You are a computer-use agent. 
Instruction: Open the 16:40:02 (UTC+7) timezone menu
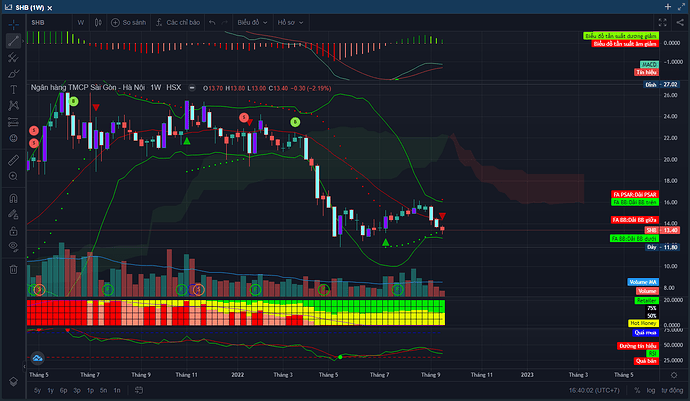(594, 390)
